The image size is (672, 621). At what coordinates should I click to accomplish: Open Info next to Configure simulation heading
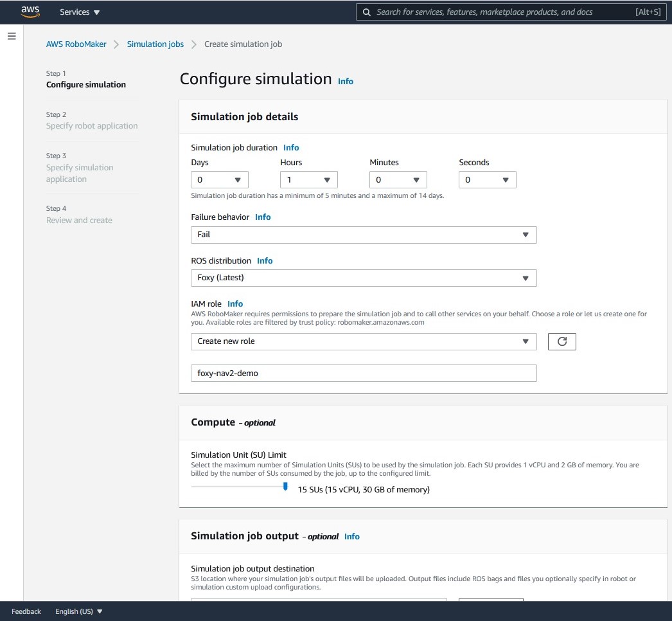[x=346, y=82]
